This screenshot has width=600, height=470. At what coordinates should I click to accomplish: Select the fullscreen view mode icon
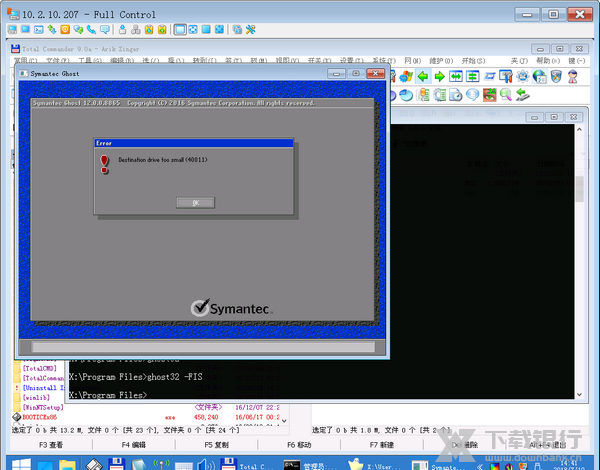pos(193,29)
